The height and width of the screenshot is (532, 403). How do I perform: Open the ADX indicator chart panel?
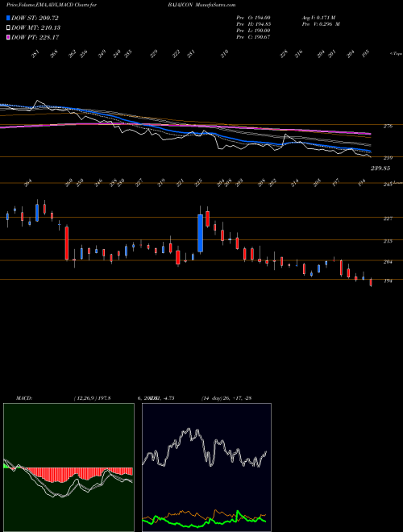click(x=206, y=468)
